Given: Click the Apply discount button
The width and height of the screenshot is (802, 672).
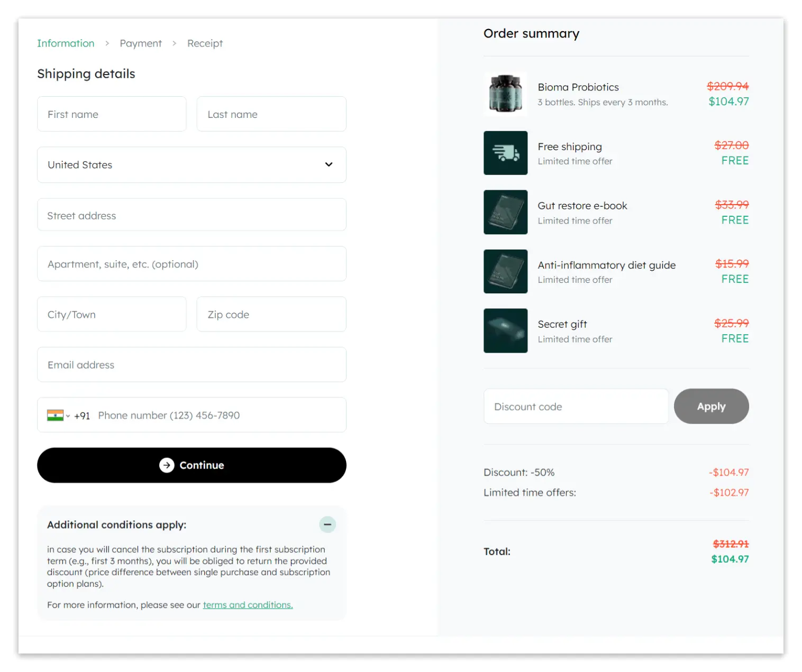Looking at the screenshot, I should 711,406.
